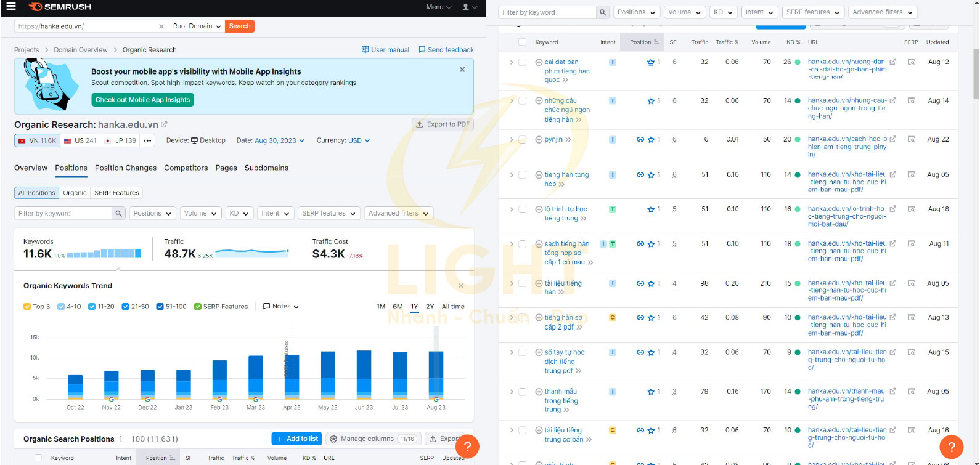
Task: Toggle the SERP Features chart checkbox
Action: [198, 306]
